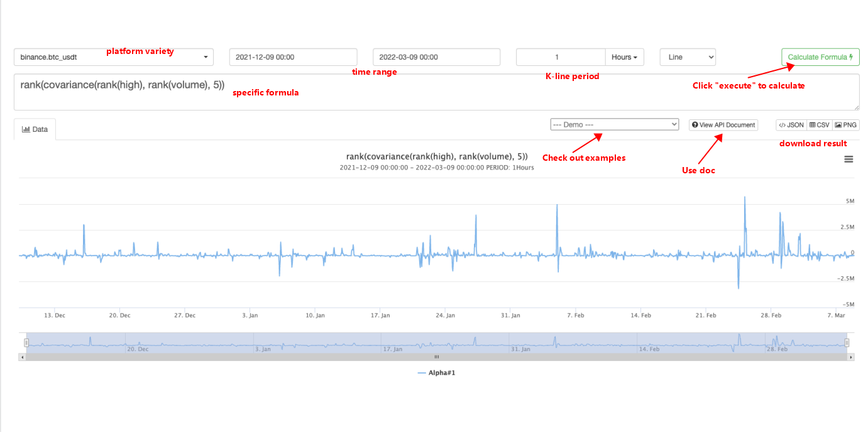This screenshot has height=432, width=868.
Task: Click the 31. Jan chart axis label
Action: [510, 315]
